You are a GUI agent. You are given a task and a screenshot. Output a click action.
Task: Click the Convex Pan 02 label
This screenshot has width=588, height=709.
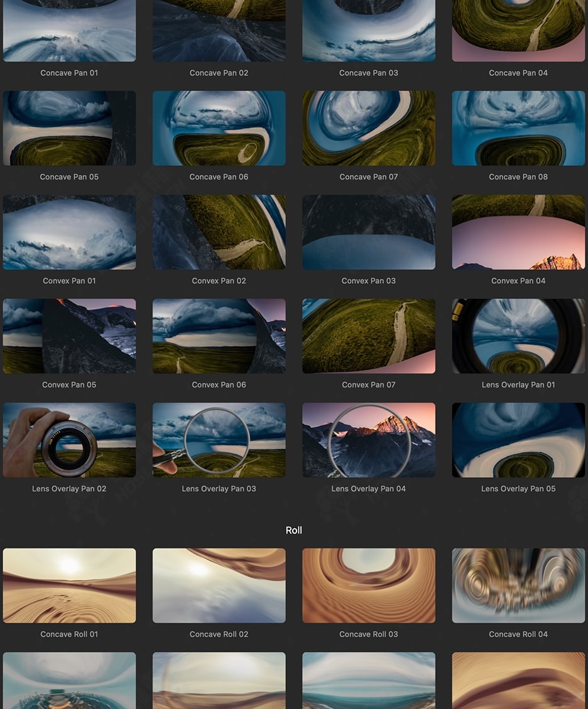pyautogui.click(x=219, y=281)
